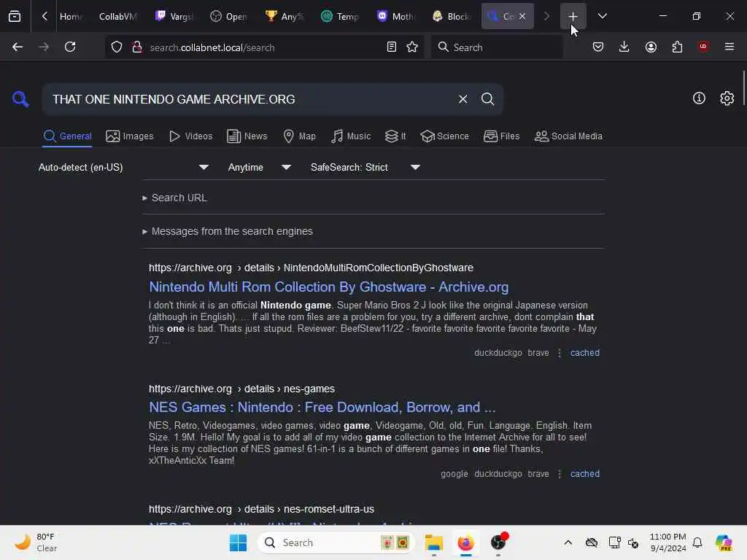
Task: Switch to Science category
Action: click(x=444, y=136)
